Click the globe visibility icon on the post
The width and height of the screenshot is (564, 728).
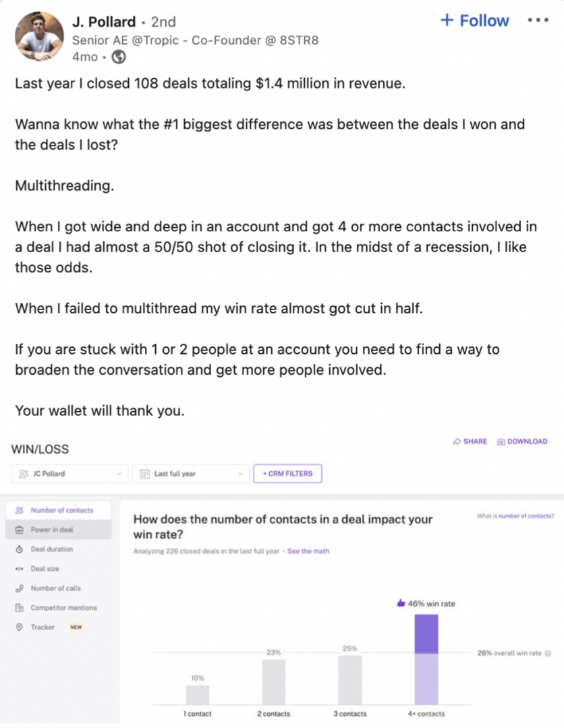pyautogui.click(x=120, y=57)
